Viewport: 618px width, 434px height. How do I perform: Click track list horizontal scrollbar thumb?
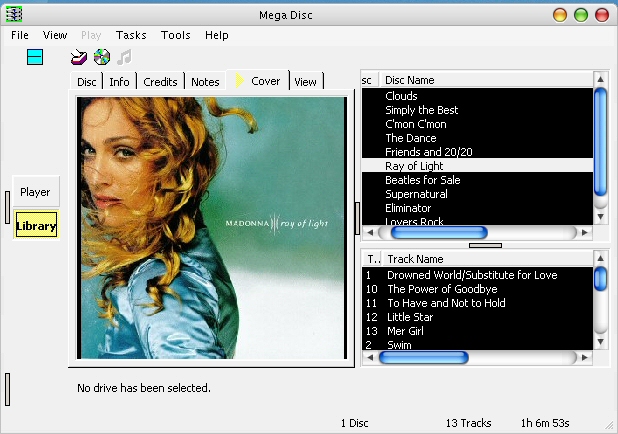pyautogui.click(x=424, y=358)
